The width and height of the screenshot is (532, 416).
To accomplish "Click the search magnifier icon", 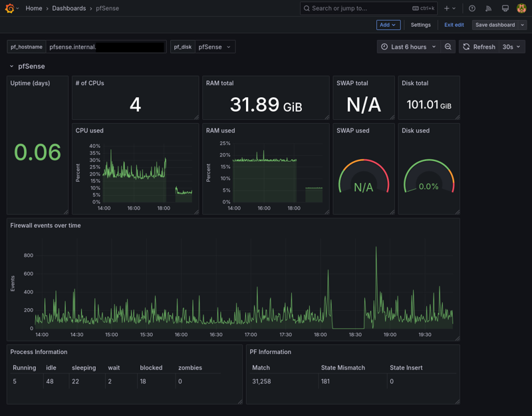I will tap(307, 9).
